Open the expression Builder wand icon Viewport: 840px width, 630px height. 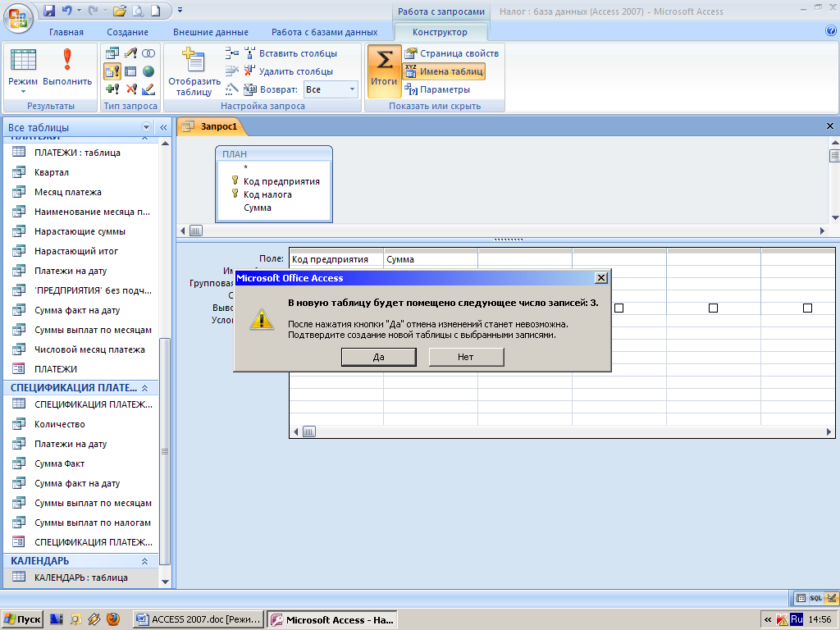[x=232, y=89]
